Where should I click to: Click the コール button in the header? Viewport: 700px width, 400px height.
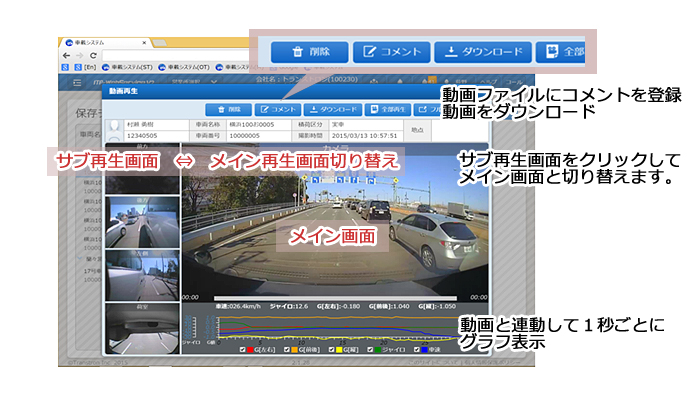tap(514, 82)
